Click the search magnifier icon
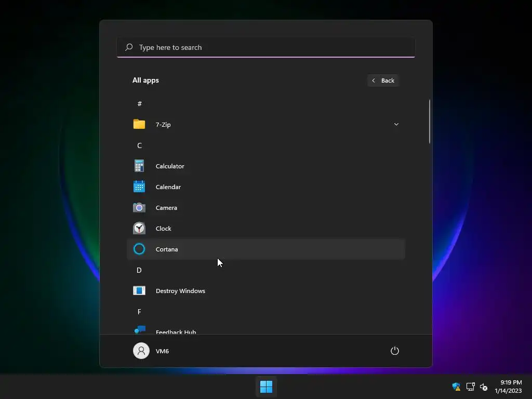This screenshot has height=399, width=532. coord(129,47)
